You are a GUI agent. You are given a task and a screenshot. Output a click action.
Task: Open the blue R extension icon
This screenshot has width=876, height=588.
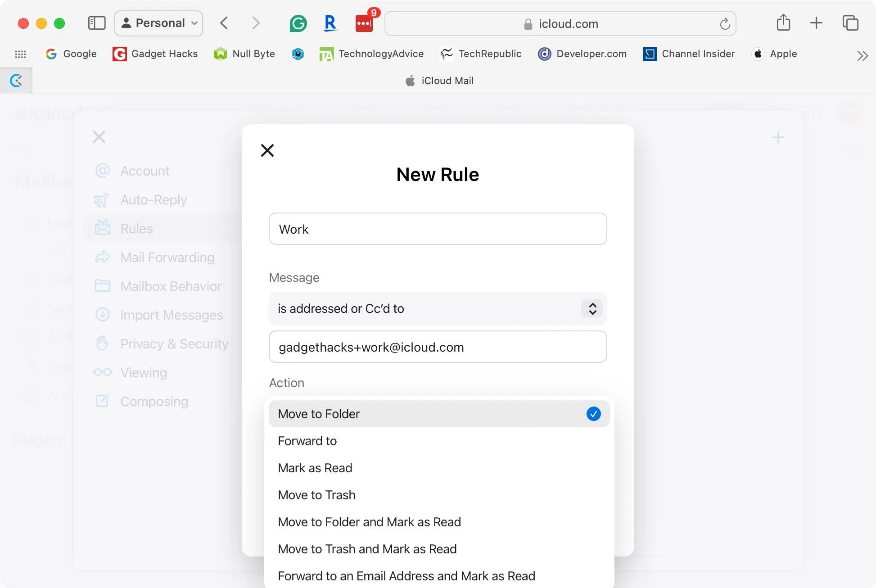(x=330, y=23)
